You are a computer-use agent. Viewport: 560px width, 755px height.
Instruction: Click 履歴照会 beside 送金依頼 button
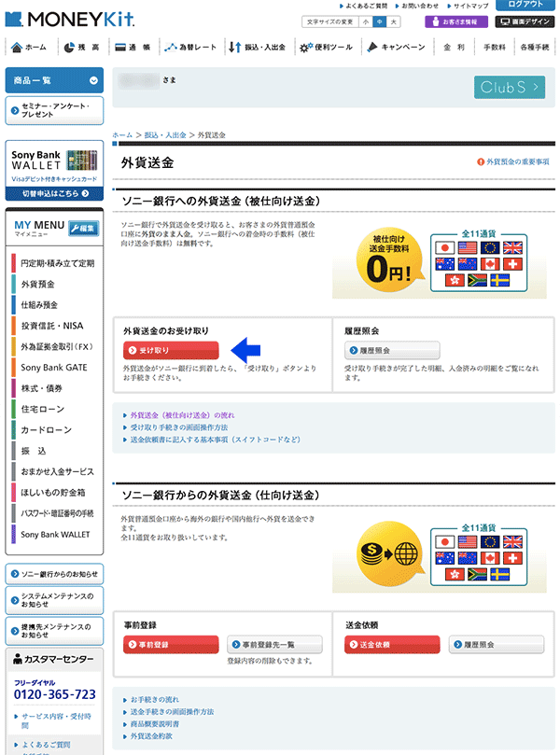[x=497, y=644]
